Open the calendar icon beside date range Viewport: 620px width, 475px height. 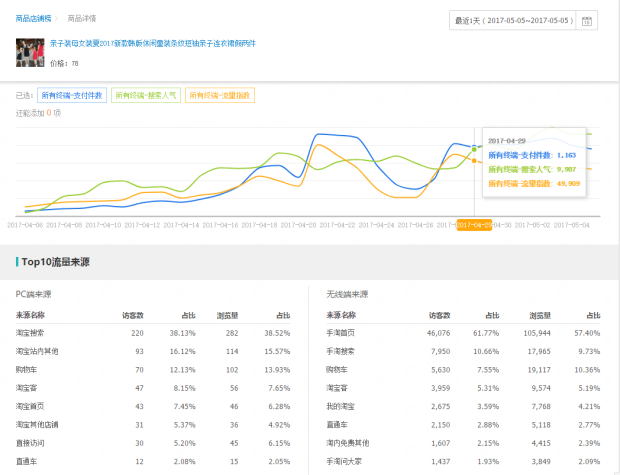pos(587,20)
